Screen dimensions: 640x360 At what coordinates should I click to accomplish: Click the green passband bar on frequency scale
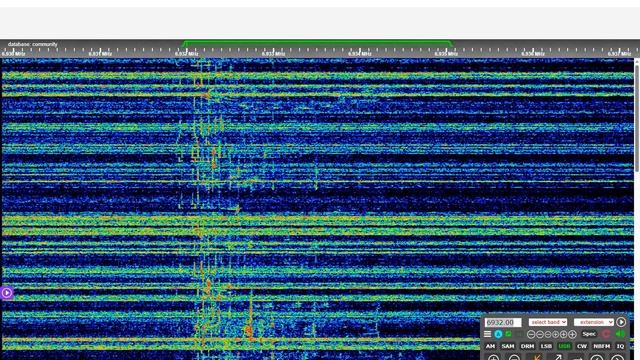click(x=318, y=42)
